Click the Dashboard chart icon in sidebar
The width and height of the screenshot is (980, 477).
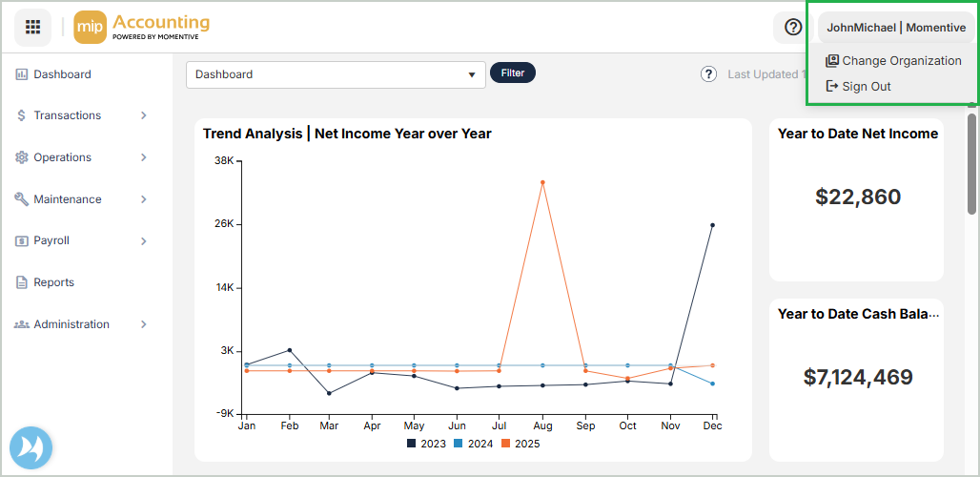point(21,74)
